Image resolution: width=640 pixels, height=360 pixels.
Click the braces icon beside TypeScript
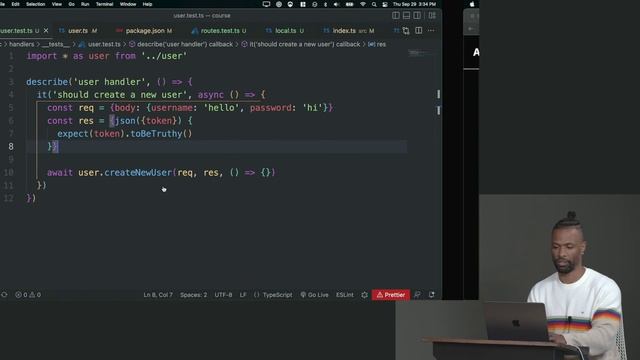click(x=256, y=295)
